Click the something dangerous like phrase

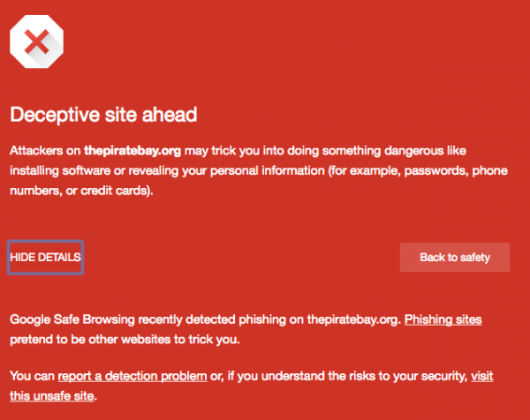[x=394, y=151]
